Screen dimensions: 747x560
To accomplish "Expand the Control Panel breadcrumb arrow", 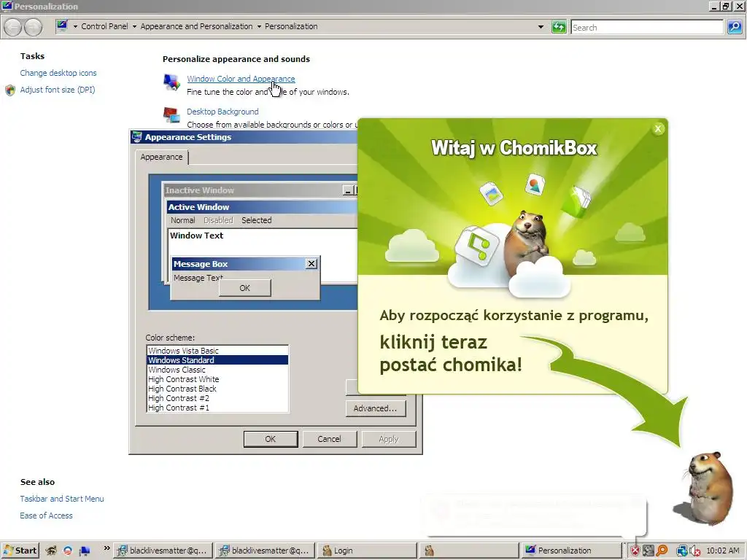I will 134,27.
